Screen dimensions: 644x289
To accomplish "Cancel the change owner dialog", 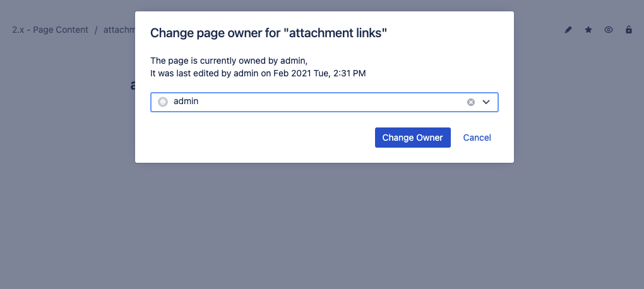I will (x=477, y=138).
